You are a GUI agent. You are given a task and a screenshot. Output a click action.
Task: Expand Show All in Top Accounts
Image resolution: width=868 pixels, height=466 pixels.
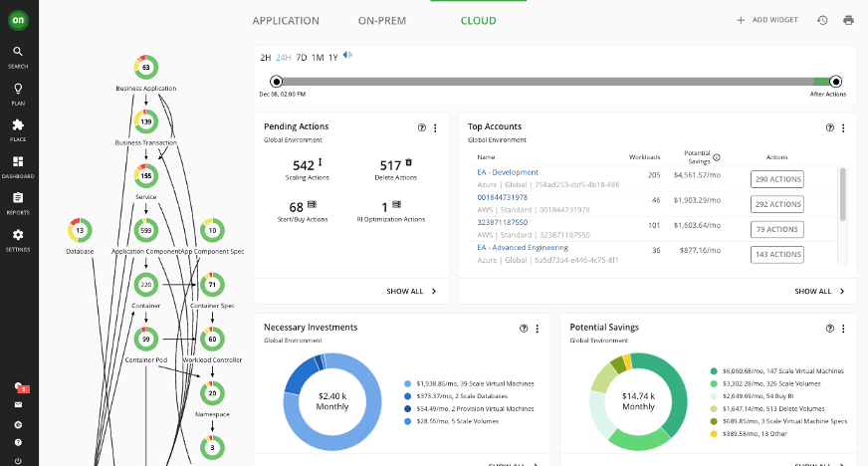tap(819, 291)
